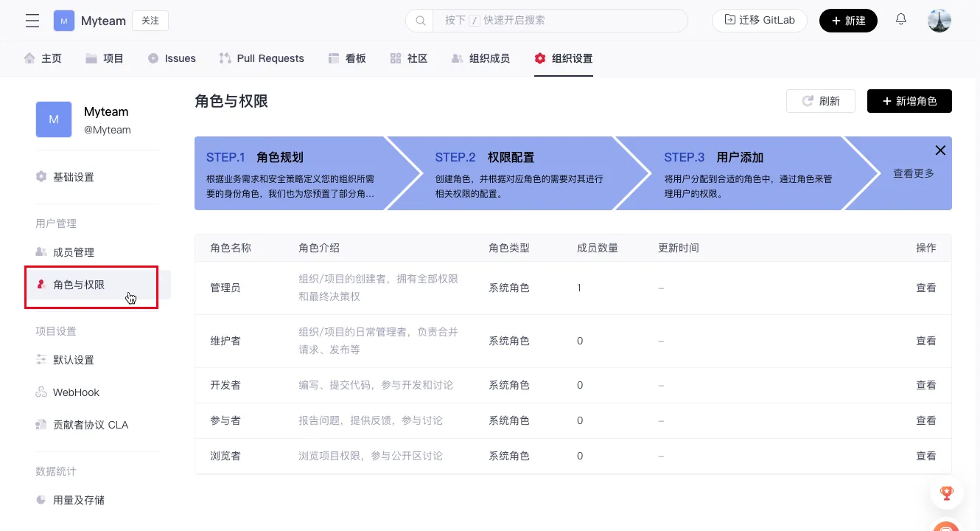Go to 成员管理 in sidebar
This screenshot has height=531, width=980.
[x=73, y=252]
